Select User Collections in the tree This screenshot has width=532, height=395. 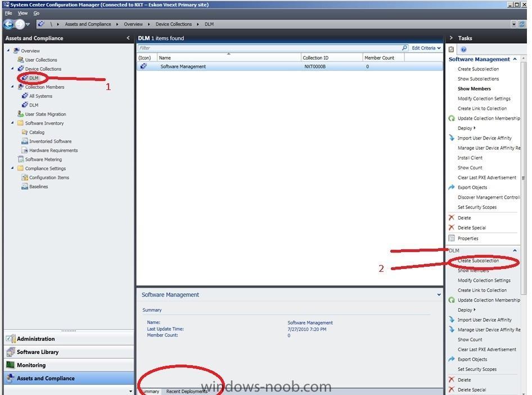(41, 60)
